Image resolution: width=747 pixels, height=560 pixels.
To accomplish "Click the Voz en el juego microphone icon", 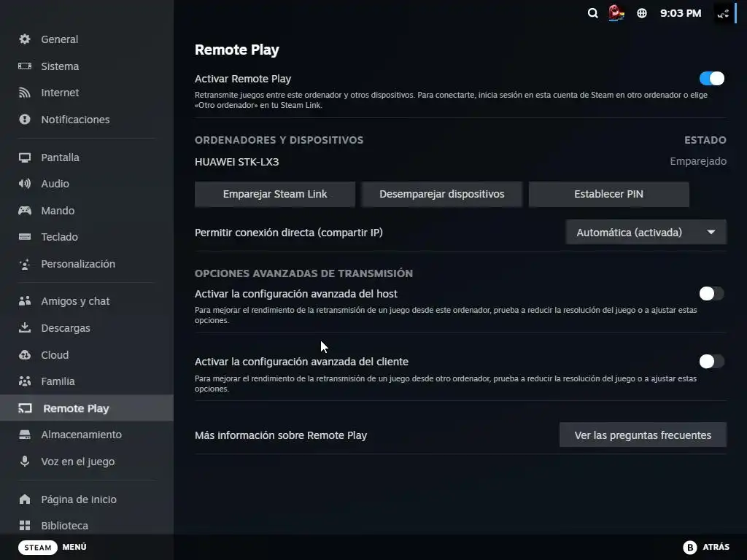I will pos(25,461).
